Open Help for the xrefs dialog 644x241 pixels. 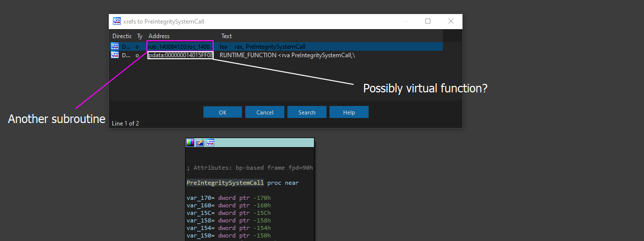[349, 112]
